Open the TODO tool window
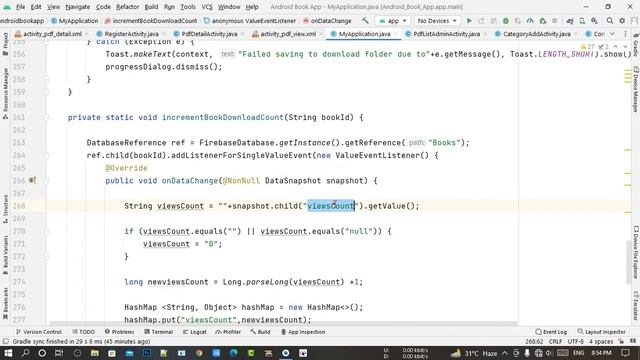Image resolution: width=640 pixels, height=360 pixels. [83, 332]
